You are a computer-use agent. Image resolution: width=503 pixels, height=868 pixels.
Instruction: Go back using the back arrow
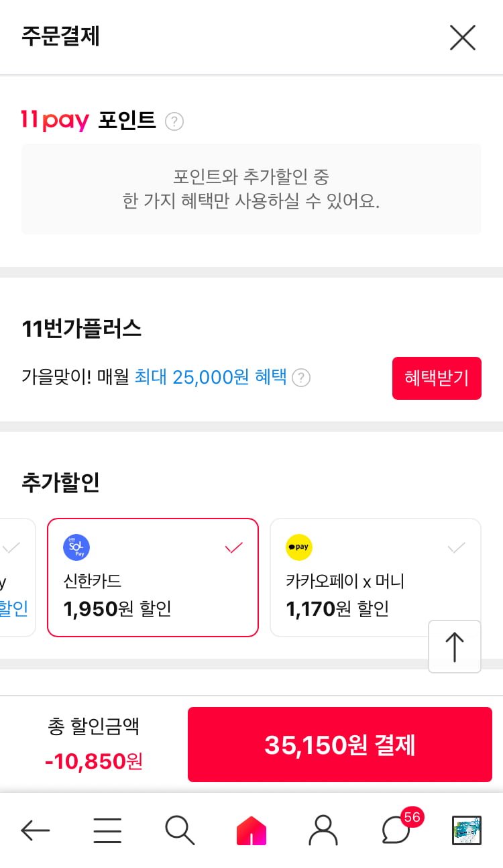click(35, 830)
